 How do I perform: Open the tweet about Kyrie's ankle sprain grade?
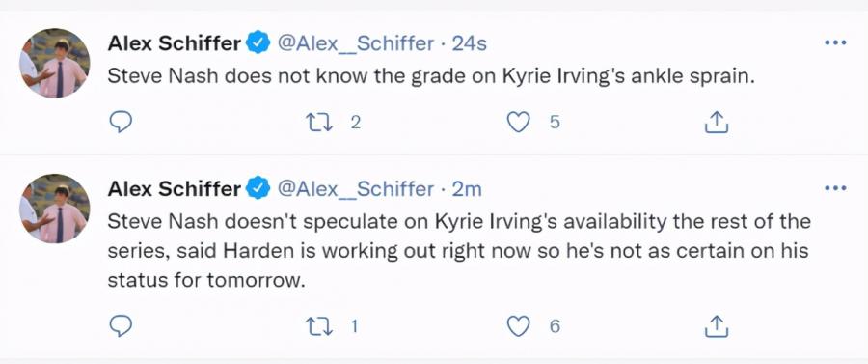tap(431, 76)
